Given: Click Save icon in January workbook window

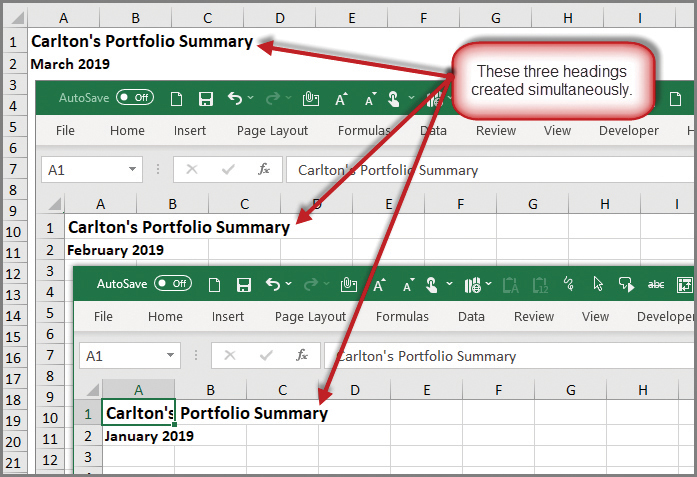Looking at the screenshot, I should pyautogui.click(x=244, y=284).
